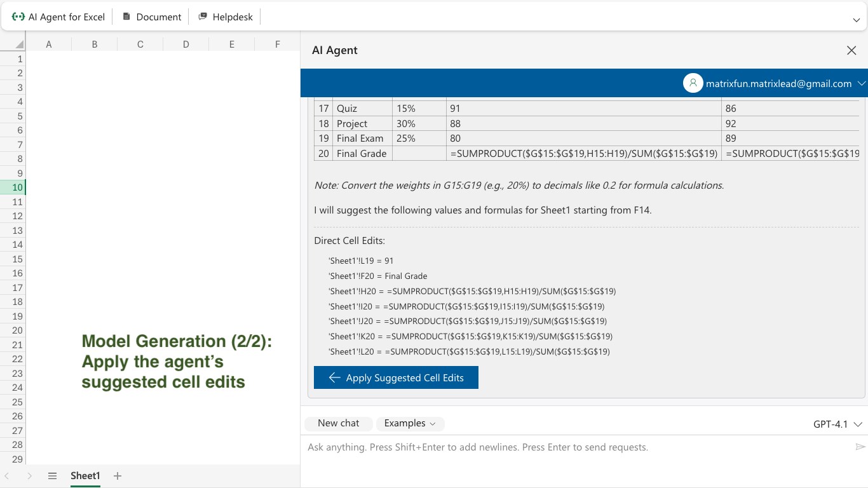Select the Sheet1 tab
This screenshot has width=868, height=488.
85,476
